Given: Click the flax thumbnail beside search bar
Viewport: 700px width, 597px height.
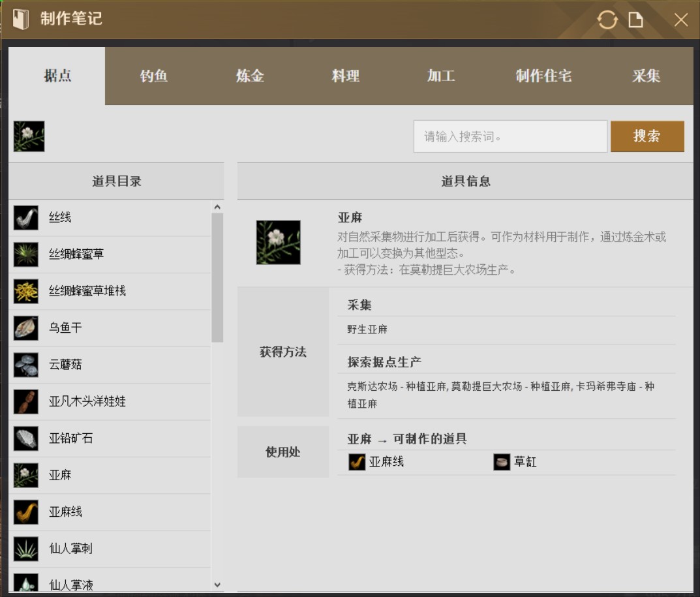Looking at the screenshot, I should click(29, 136).
